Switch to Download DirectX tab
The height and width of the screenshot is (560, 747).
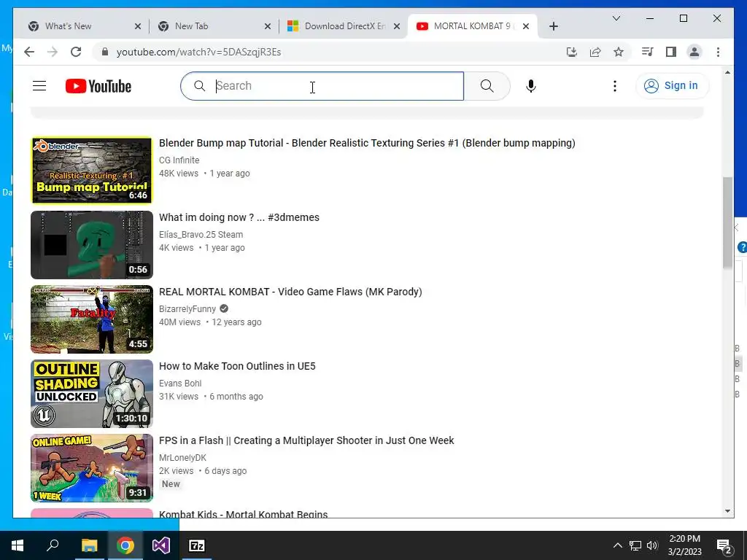pos(345,26)
